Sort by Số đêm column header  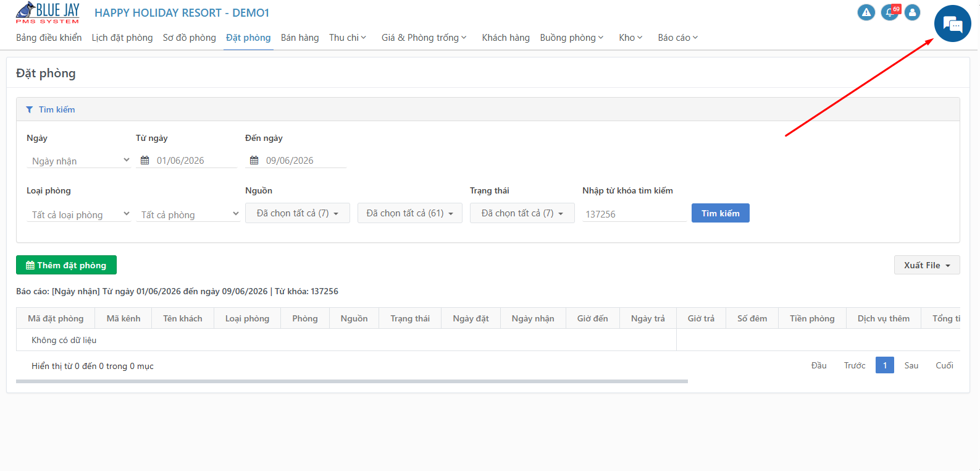(x=752, y=318)
